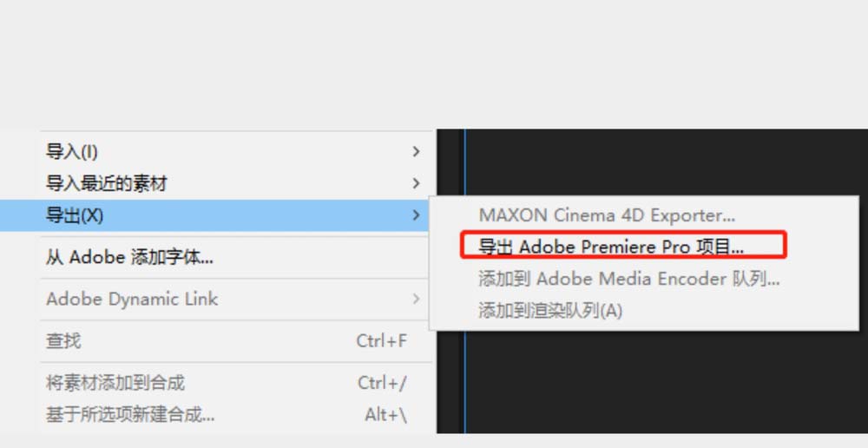Select 添加到渲染队列(A) submenu item
This screenshot has height=448, width=868.
click(x=550, y=310)
